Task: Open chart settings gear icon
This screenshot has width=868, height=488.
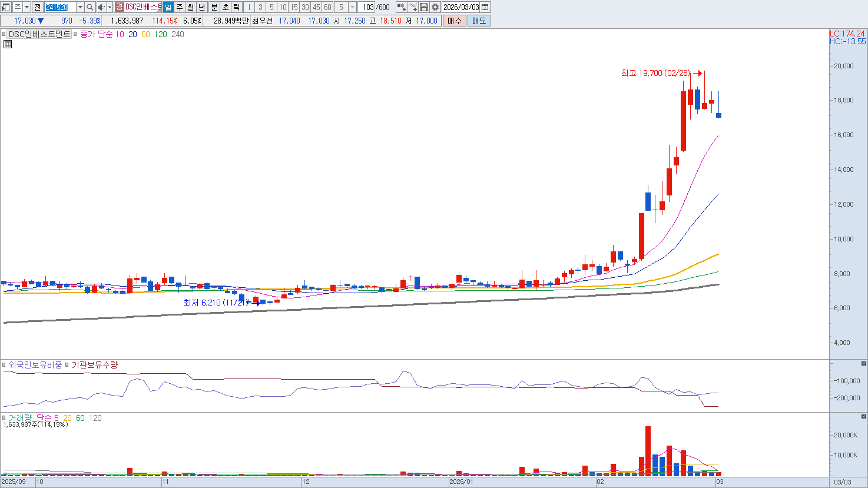Action: (435, 7)
